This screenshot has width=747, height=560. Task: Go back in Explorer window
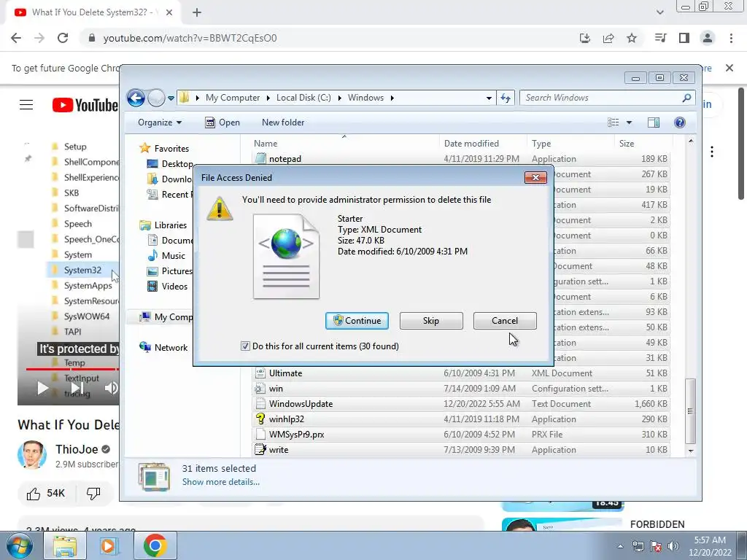136,98
